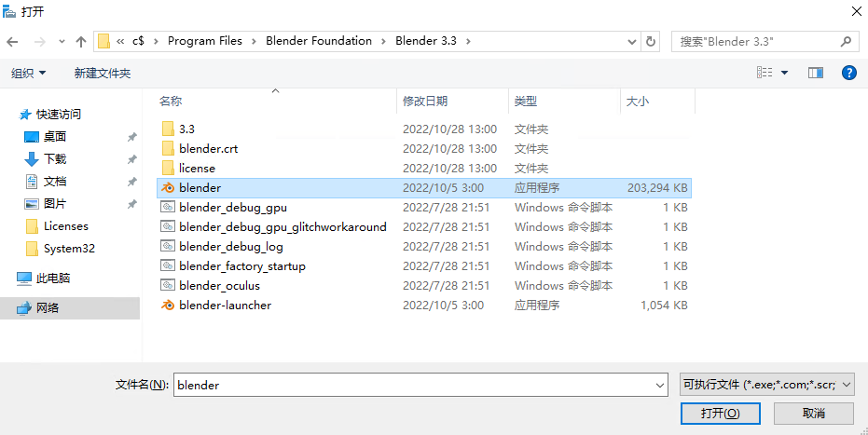Click the 打开(O) button
Viewport: 868px width, 435px height.
(720, 414)
